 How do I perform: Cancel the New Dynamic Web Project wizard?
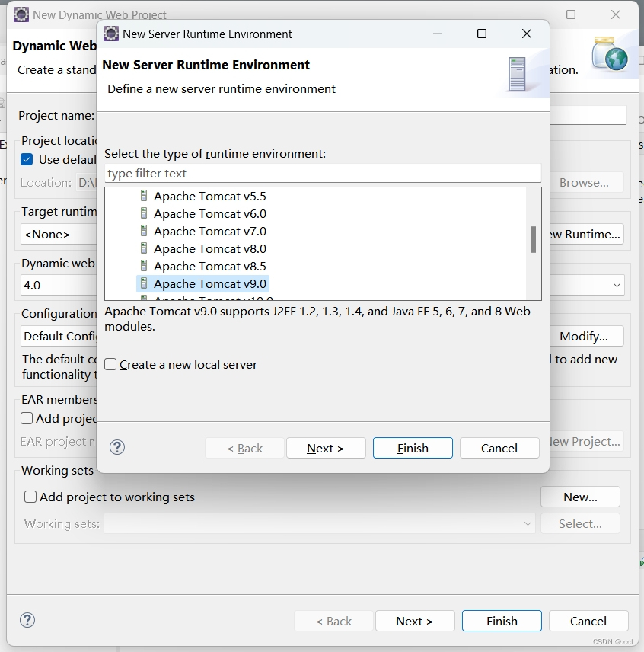[x=588, y=621]
